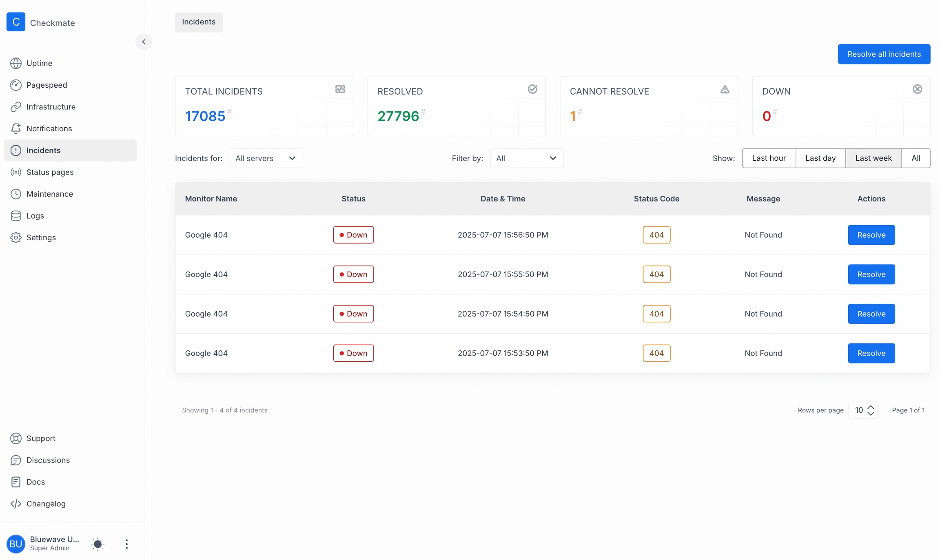The width and height of the screenshot is (940, 560).
Task: Select the Last day time range
Action: point(820,158)
